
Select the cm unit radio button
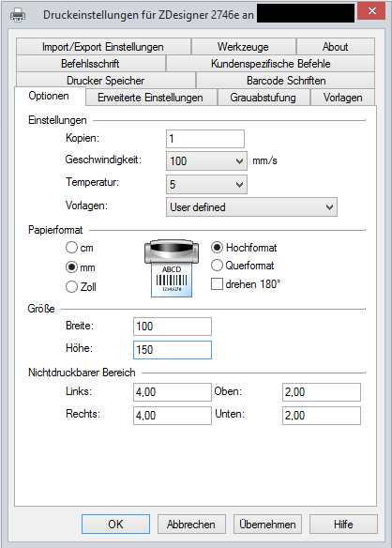click(71, 248)
